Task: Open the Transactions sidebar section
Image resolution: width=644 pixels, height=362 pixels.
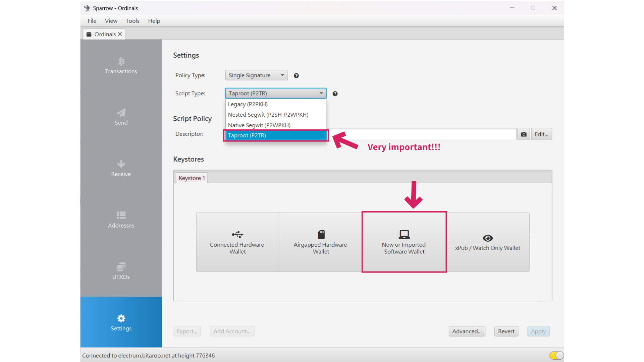Action: (x=121, y=66)
